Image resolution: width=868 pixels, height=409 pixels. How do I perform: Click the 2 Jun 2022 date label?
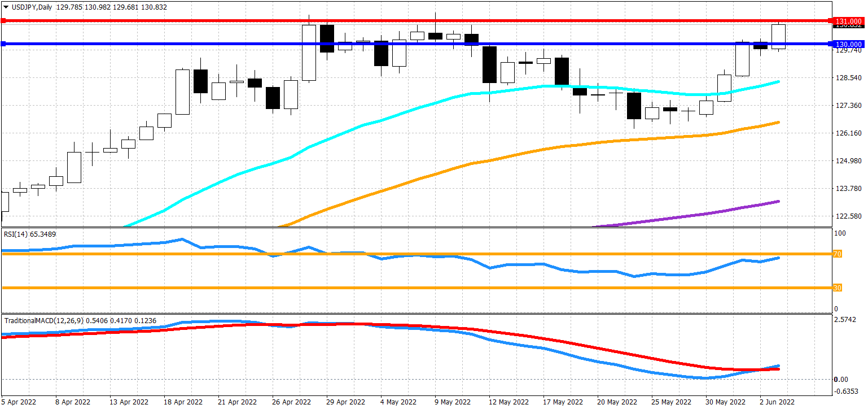pos(777,402)
